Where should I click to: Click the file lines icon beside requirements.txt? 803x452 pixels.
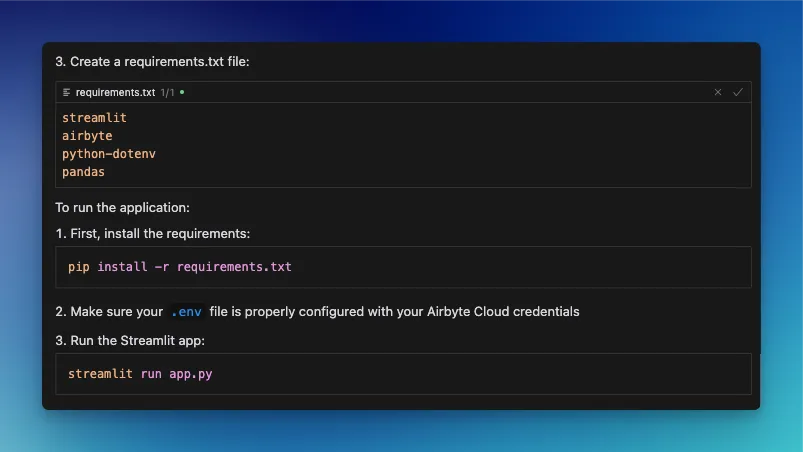coord(67,92)
